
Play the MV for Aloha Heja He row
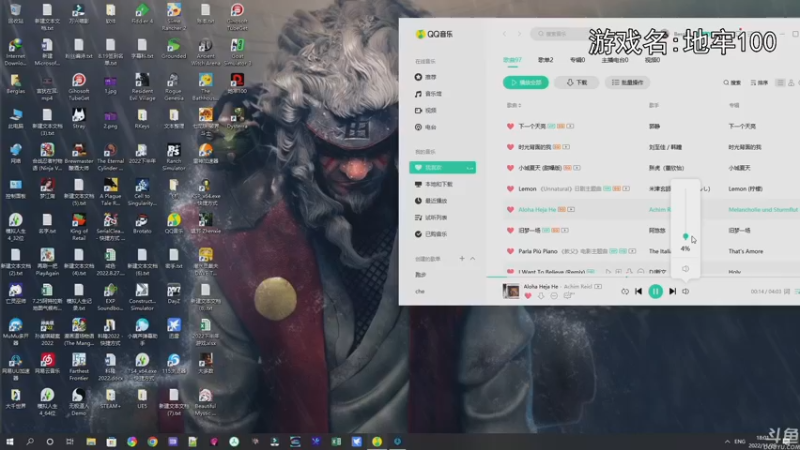pyautogui.click(x=571, y=210)
